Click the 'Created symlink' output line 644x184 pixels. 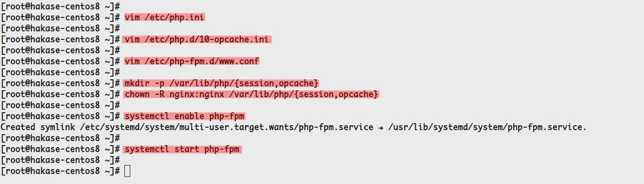point(293,128)
